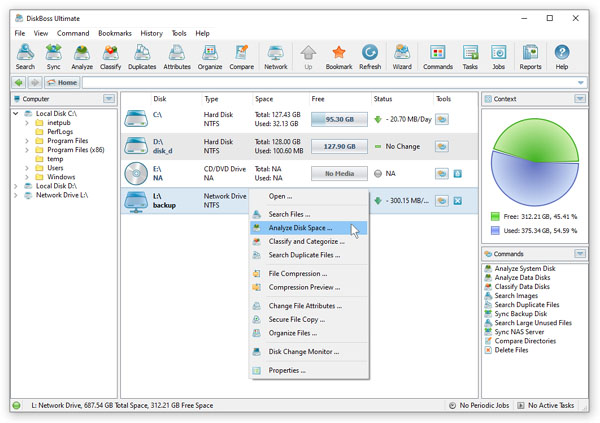Image resolution: width=600 pixels, height=423 pixels.
Task: Open the Wizard toolbar tool
Action: tap(402, 57)
